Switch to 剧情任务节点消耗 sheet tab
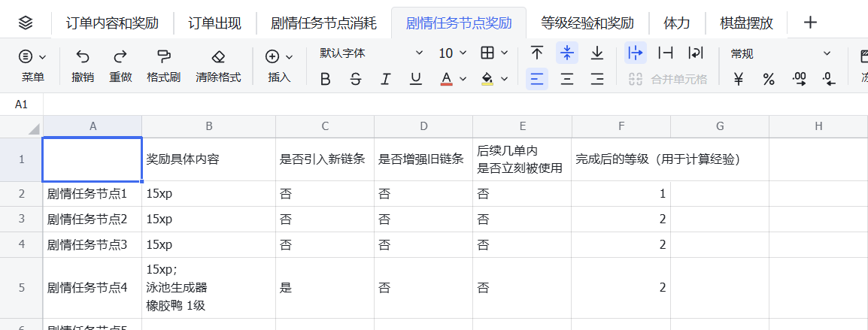The width and height of the screenshot is (868, 330). [x=324, y=23]
